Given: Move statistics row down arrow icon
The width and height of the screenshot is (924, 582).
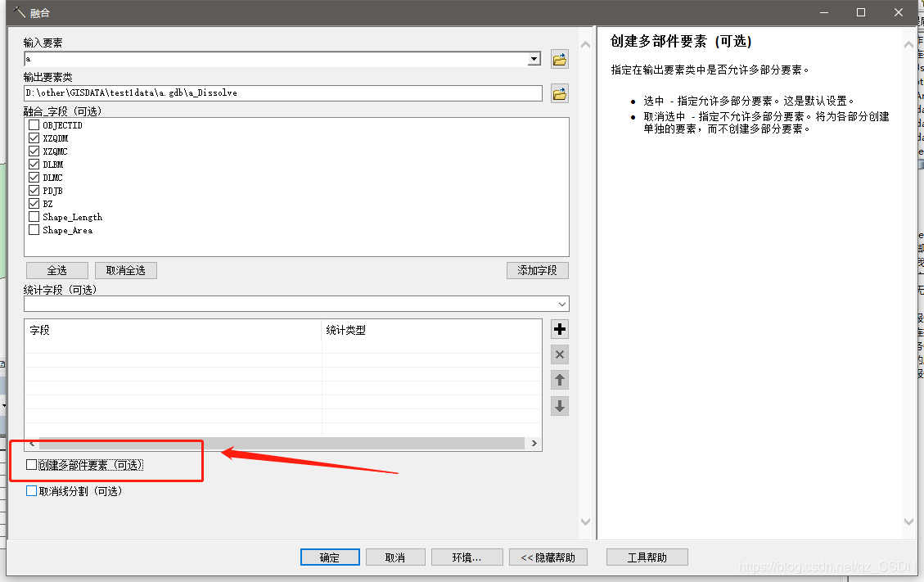Looking at the screenshot, I should (560, 406).
